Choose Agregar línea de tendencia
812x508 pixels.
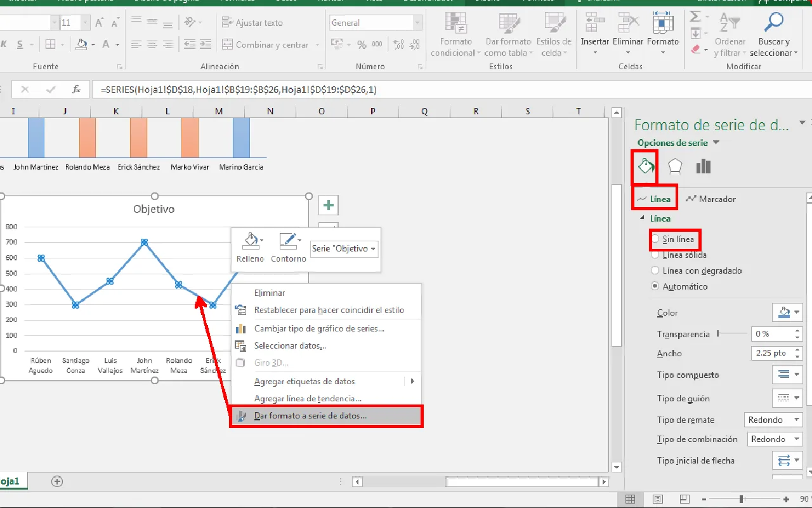326,399
